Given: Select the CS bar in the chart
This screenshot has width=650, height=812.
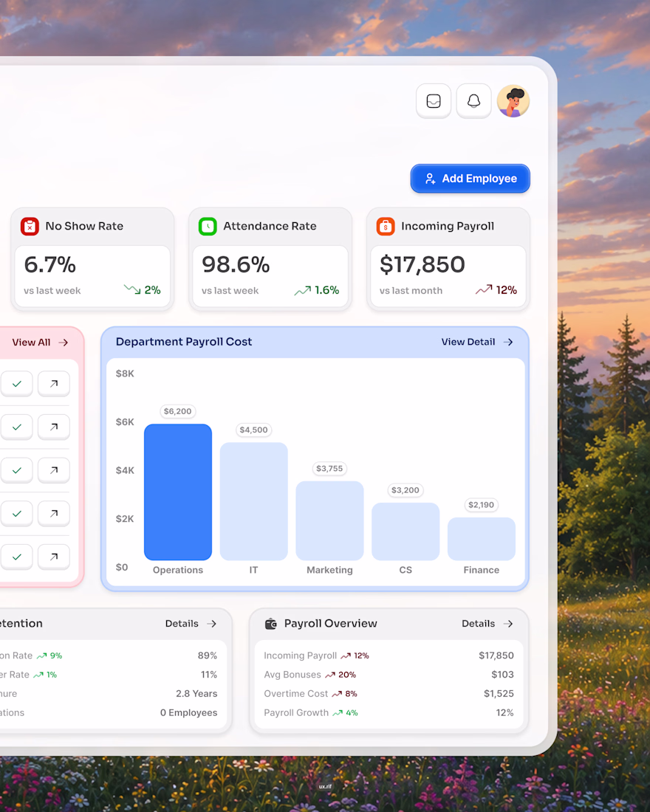Looking at the screenshot, I should [x=406, y=531].
